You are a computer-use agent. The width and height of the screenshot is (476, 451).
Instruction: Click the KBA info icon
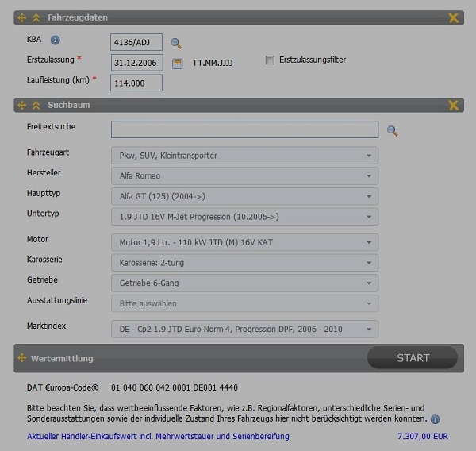pyautogui.click(x=56, y=40)
